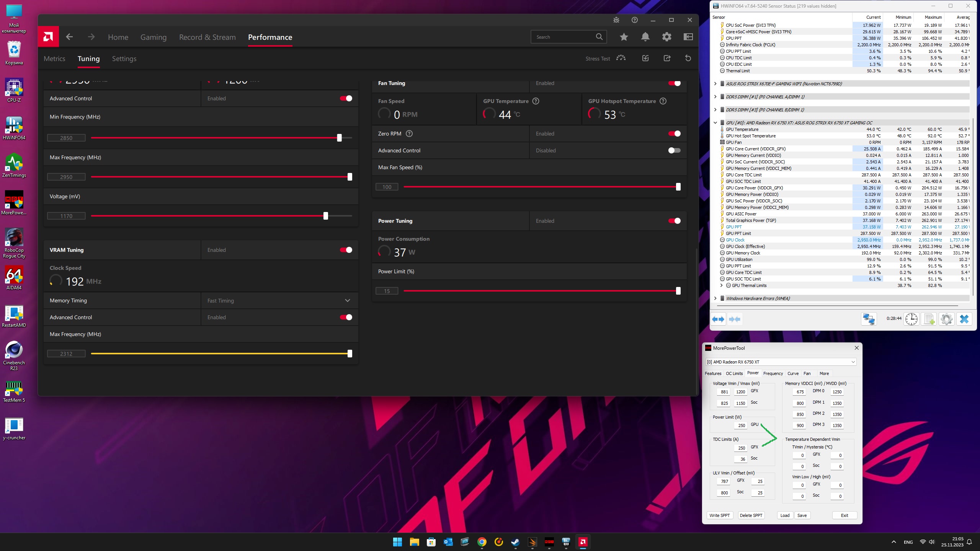Open the Frequency tab in MorePowerTool
The image size is (980, 551).
click(773, 373)
